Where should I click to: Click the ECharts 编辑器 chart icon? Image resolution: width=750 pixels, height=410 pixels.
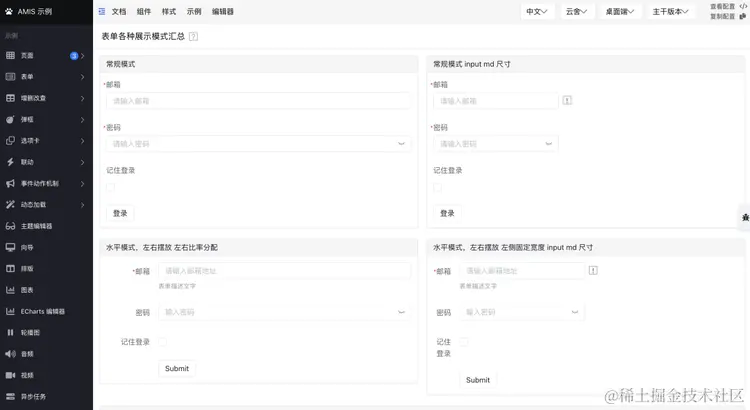tap(11, 311)
